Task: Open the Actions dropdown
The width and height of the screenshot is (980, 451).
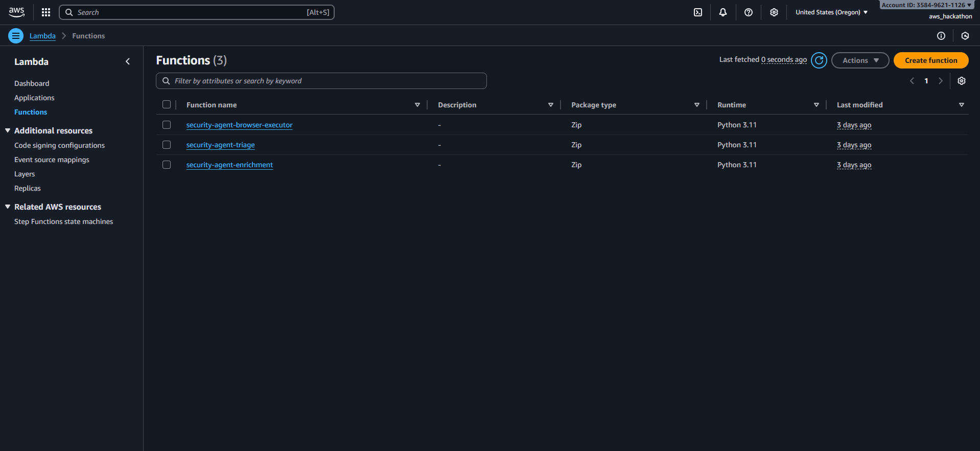Action: [860, 60]
